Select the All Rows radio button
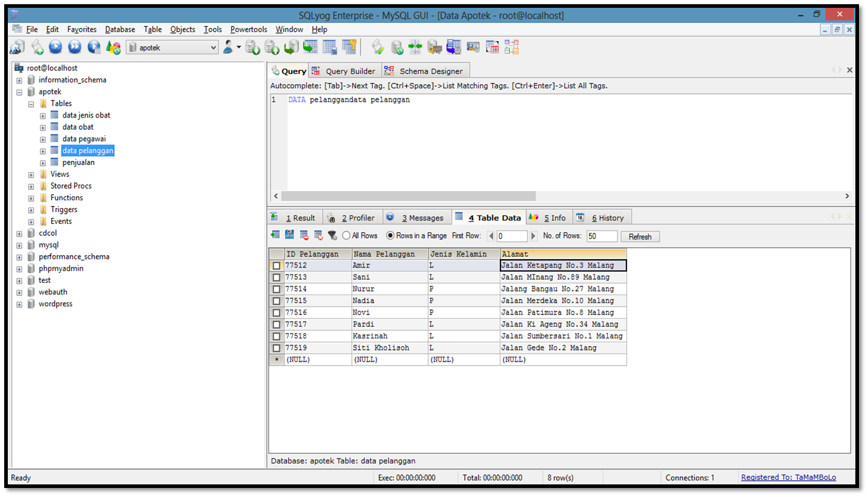 point(347,236)
